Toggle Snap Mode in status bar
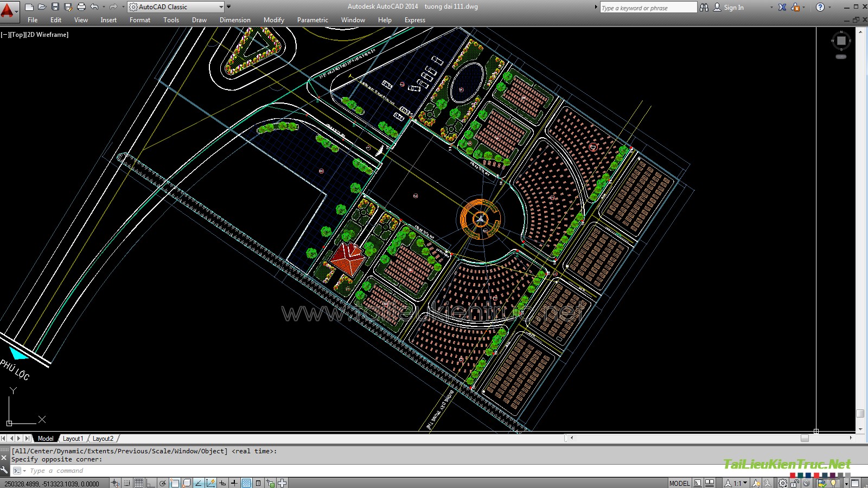 click(x=127, y=483)
